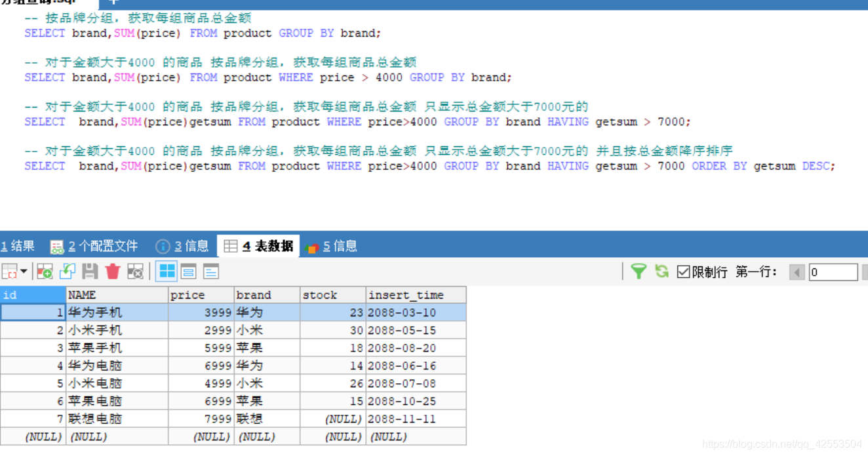868x456 pixels.
Task: Click the price cell 2999
Action: coord(201,331)
